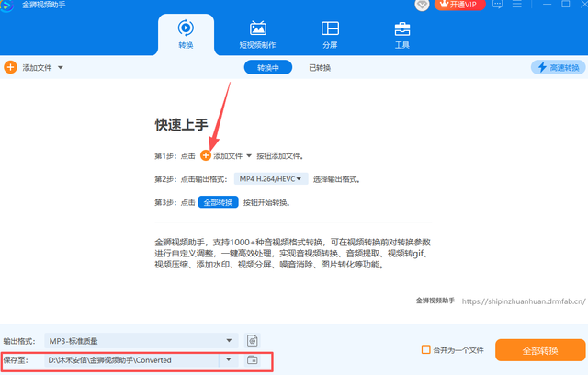Open the 输出格式 MP3-标准质量 dropdown
588x375 pixels.
(141, 341)
